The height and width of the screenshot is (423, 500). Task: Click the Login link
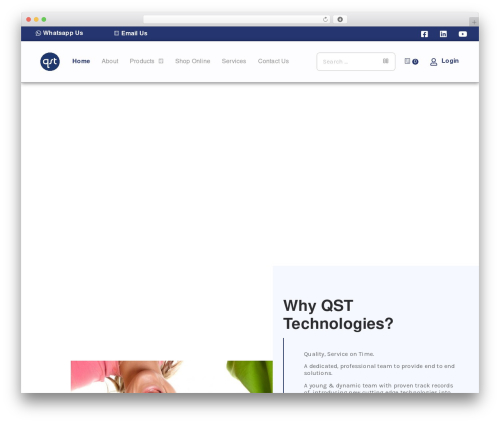click(450, 61)
